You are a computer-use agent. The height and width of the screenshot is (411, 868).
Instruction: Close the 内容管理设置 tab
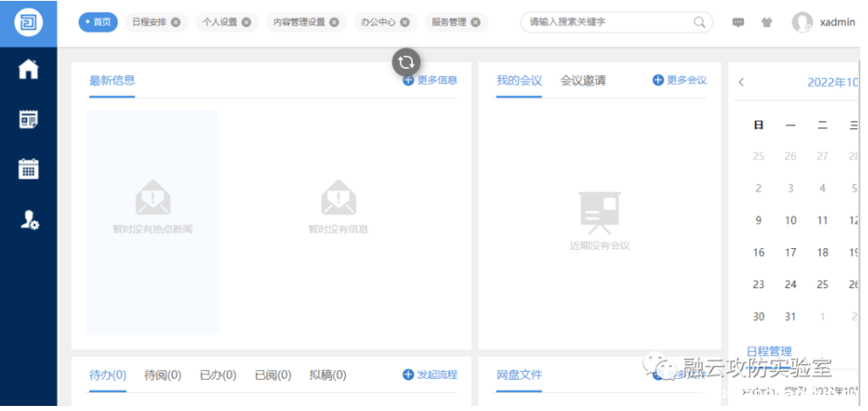click(334, 23)
